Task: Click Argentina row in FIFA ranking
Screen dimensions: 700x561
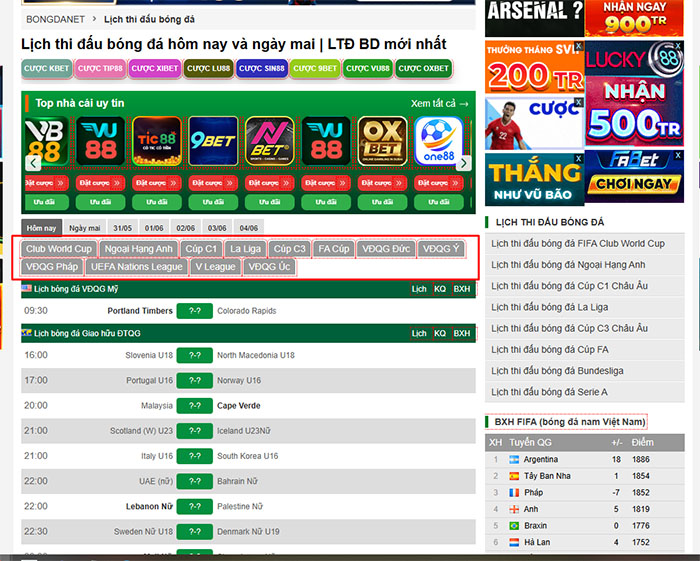Action: (x=585, y=460)
